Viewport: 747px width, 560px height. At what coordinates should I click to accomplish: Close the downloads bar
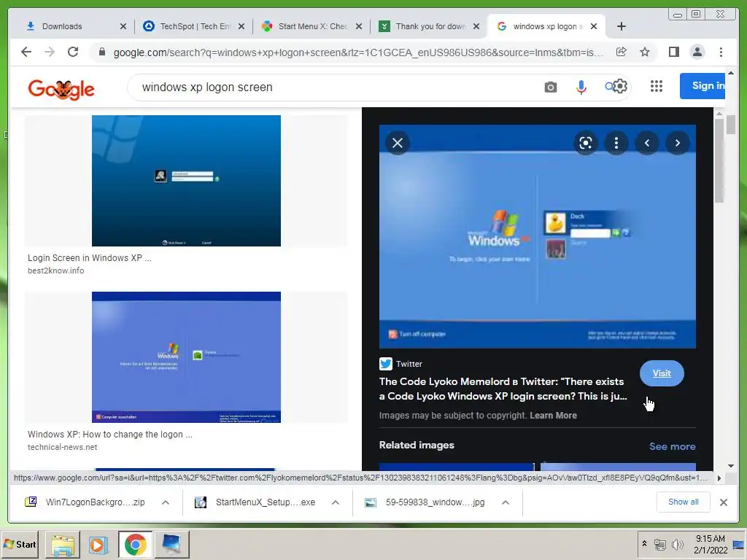click(x=723, y=502)
